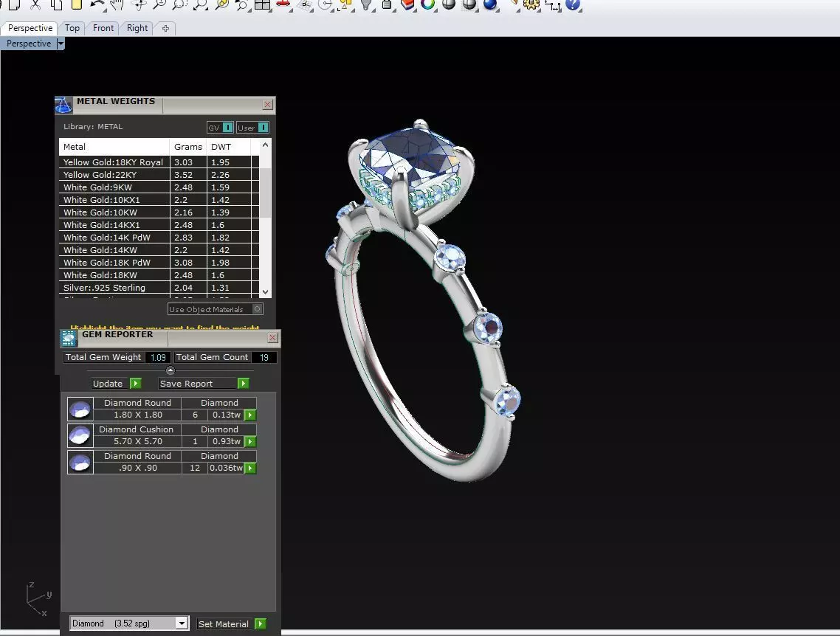Switch to the Perspective viewport tab
Image resolution: width=840 pixels, height=636 pixels.
[30, 28]
